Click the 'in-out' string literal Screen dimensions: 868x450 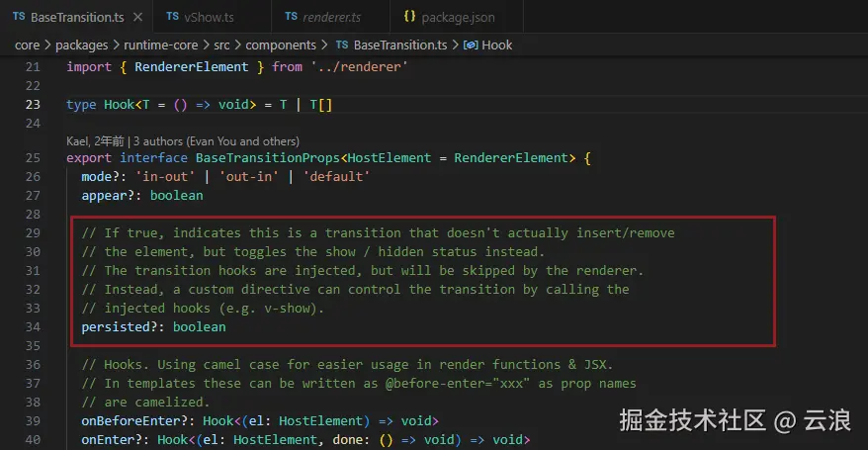coord(165,177)
